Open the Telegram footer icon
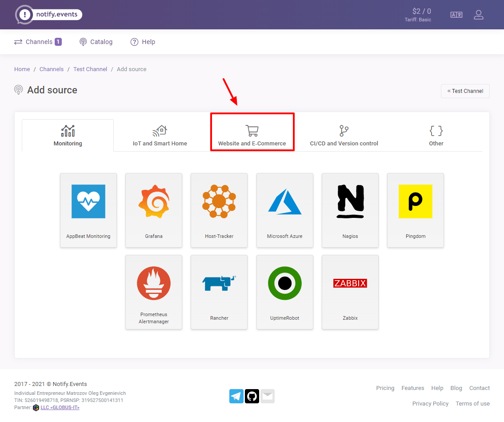504x422 pixels. point(236,396)
